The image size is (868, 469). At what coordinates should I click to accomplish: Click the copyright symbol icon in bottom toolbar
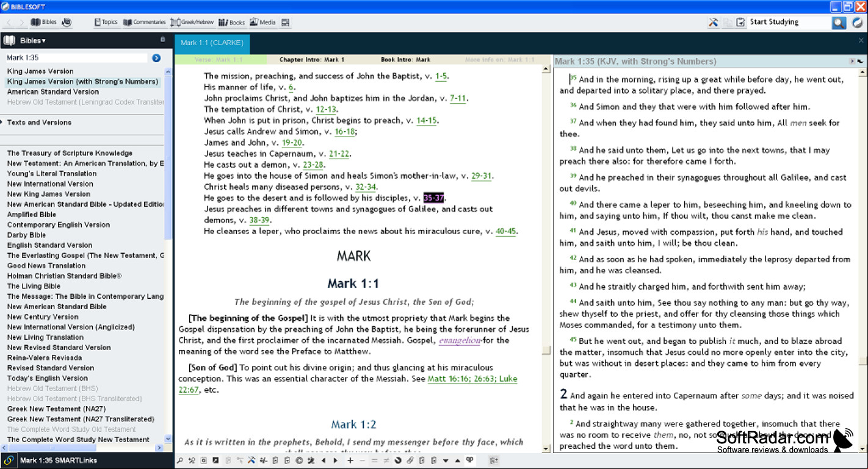[x=299, y=460]
